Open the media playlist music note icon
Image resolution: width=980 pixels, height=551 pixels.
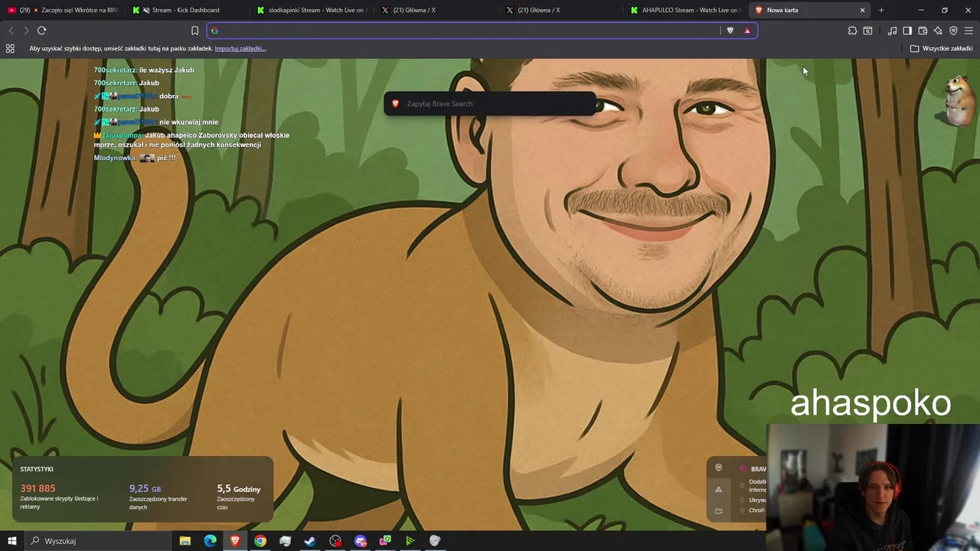(x=892, y=31)
